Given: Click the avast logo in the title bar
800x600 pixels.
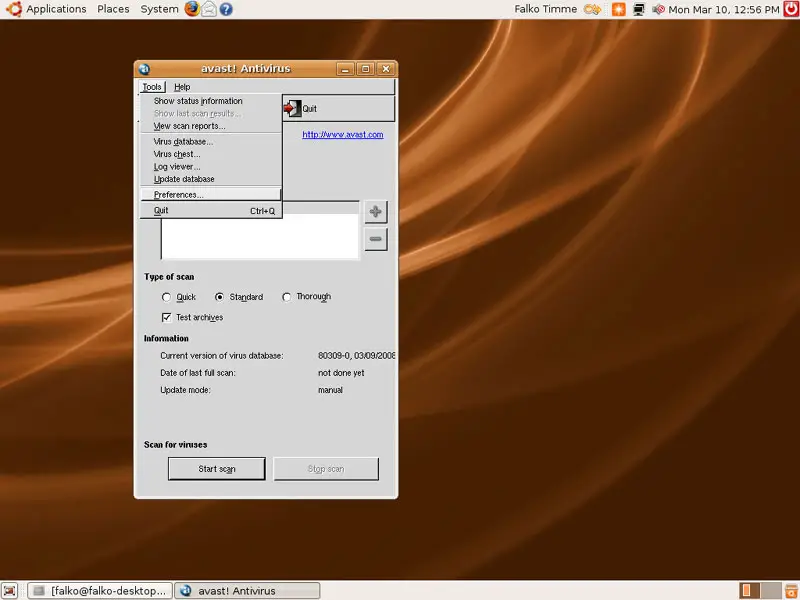Looking at the screenshot, I should pos(144,69).
